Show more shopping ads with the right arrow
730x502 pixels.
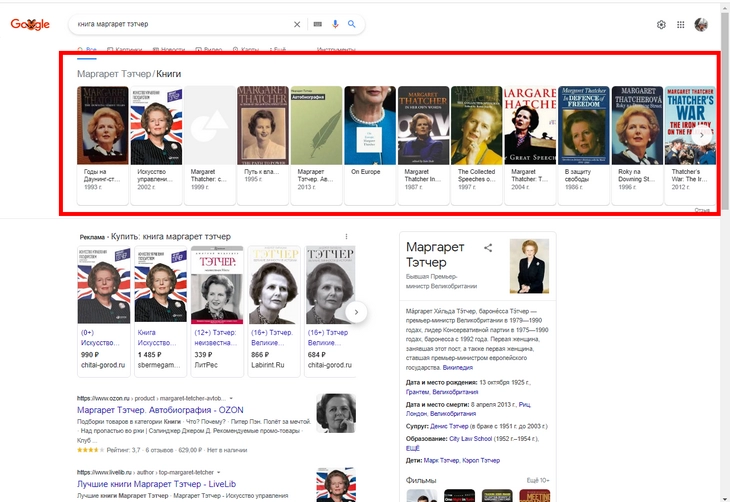[356, 312]
